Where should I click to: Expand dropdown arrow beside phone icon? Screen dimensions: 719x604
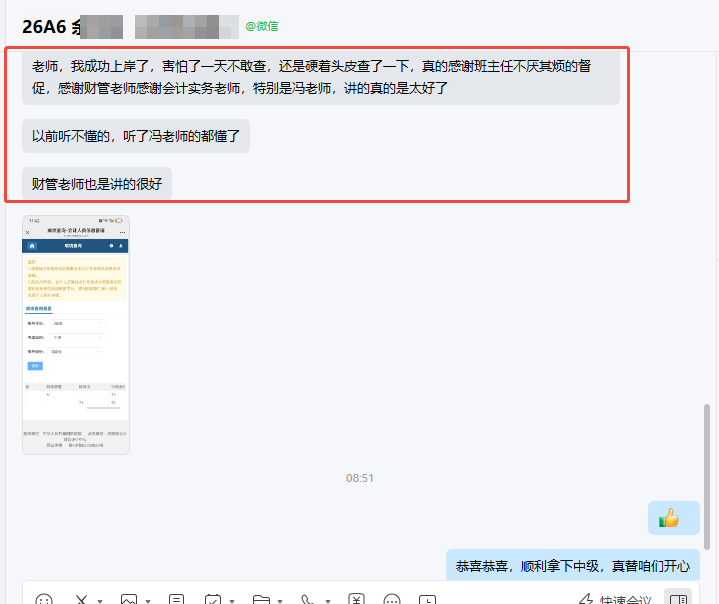(x=328, y=601)
